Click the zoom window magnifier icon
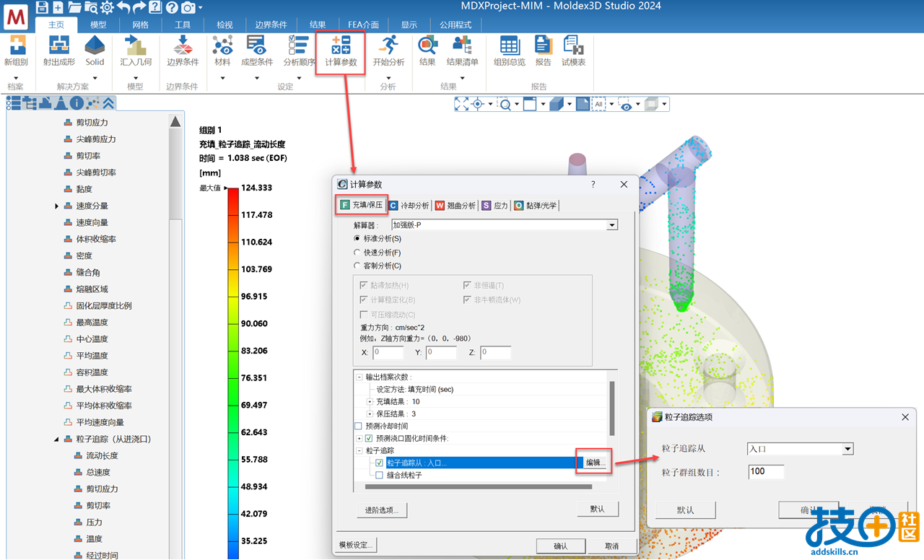The height and width of the screenshot is (560, 924). [505, 105]
